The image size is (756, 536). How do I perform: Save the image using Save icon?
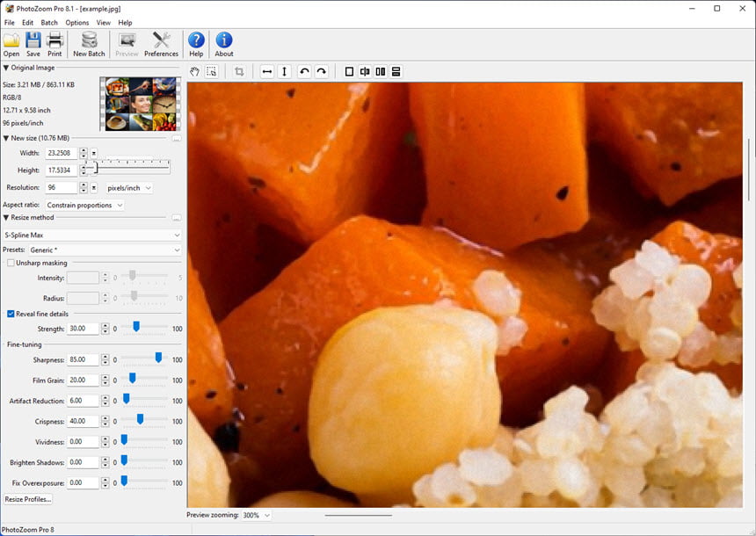33,44
